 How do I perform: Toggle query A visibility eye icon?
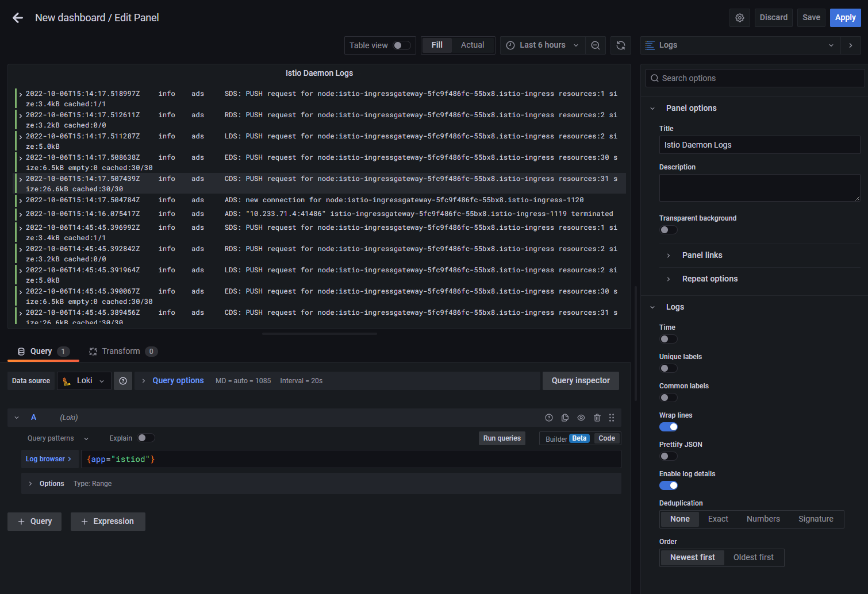pos(581,418)
